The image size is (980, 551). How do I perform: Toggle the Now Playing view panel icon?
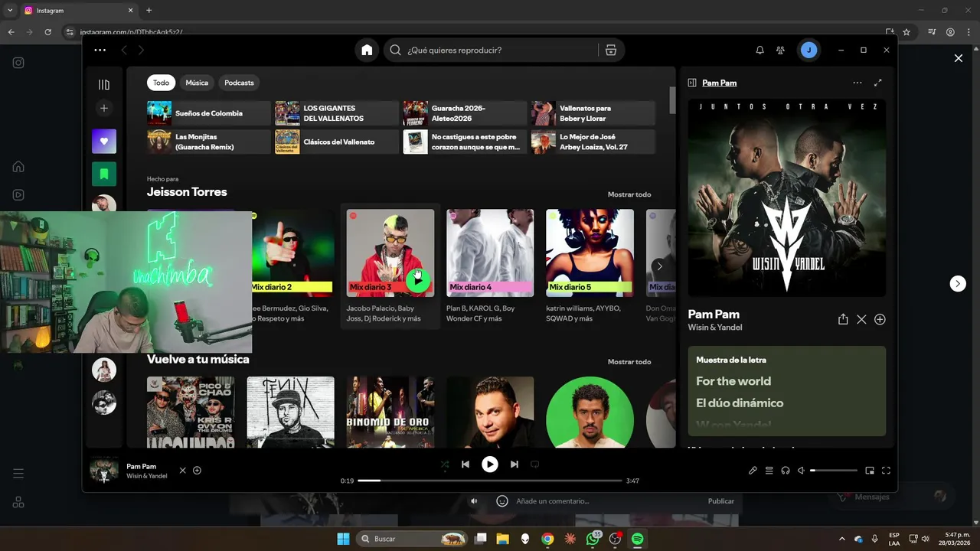[692, 83]
